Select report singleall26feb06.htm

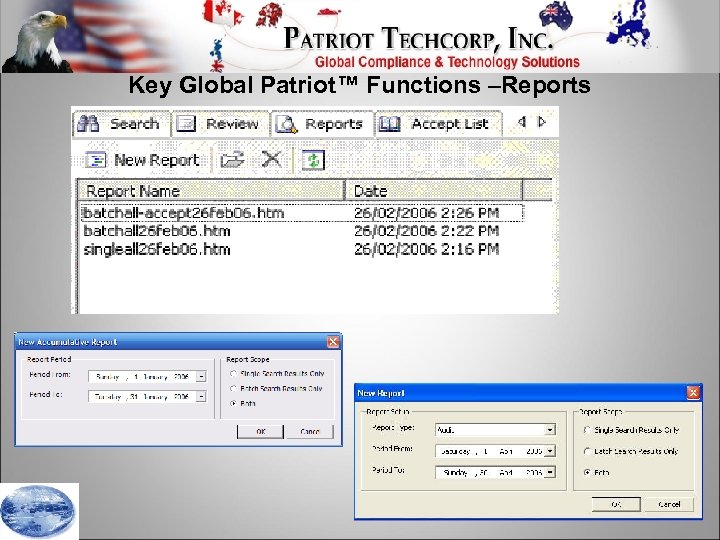157,249
